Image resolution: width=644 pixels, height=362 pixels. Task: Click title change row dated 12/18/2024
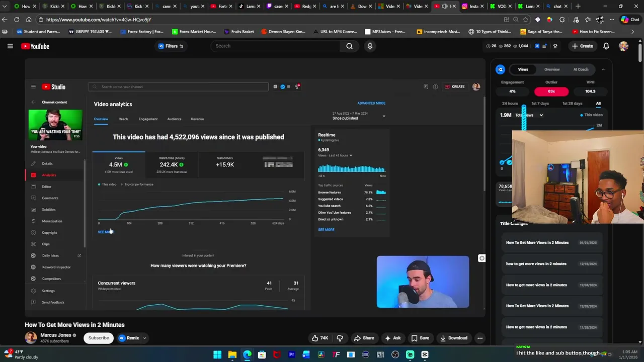tap(551, 263)
